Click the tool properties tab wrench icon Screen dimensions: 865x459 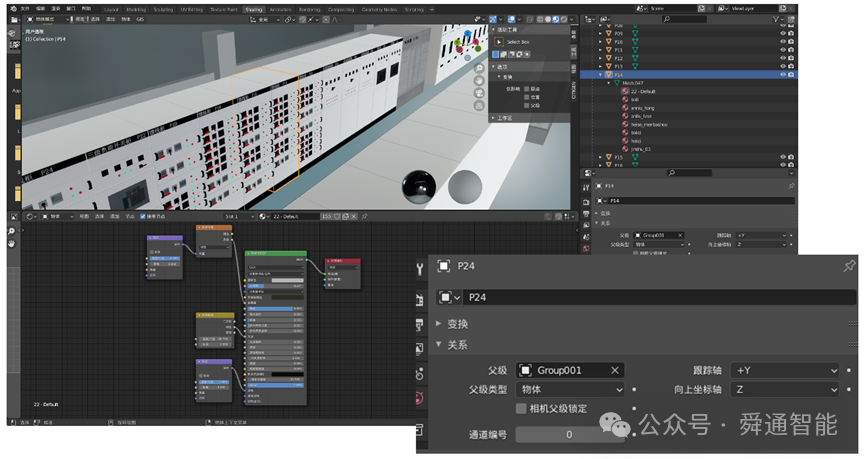[420, 269]
